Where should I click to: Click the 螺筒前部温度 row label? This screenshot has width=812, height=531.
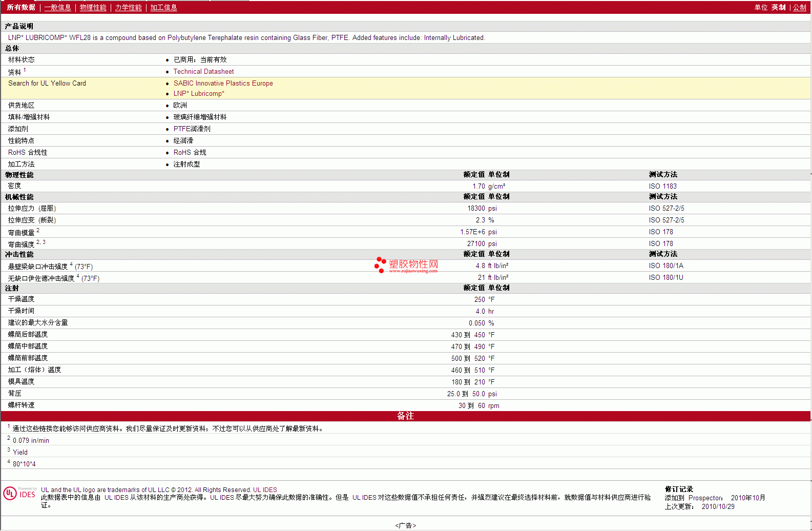click(28, 358)
